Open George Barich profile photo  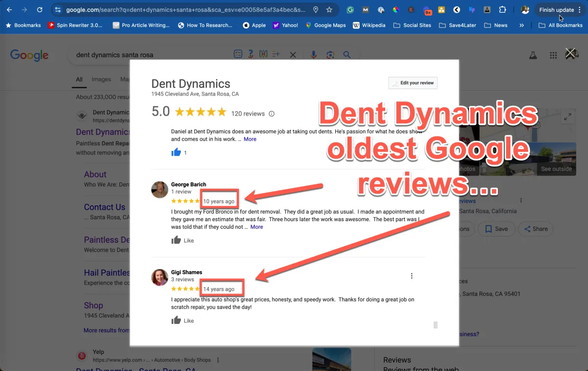tap(160, 189)
